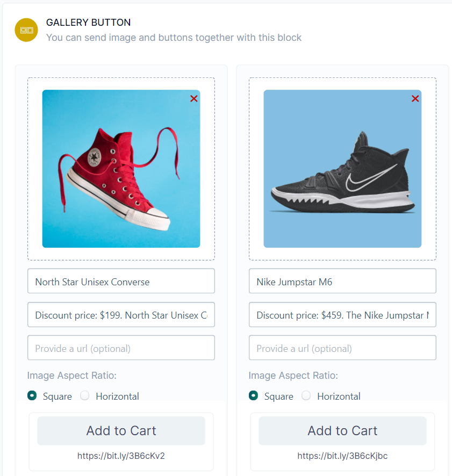
Task: Choose Square aspect ratio for the Converse card
Action: click(32, 396)
